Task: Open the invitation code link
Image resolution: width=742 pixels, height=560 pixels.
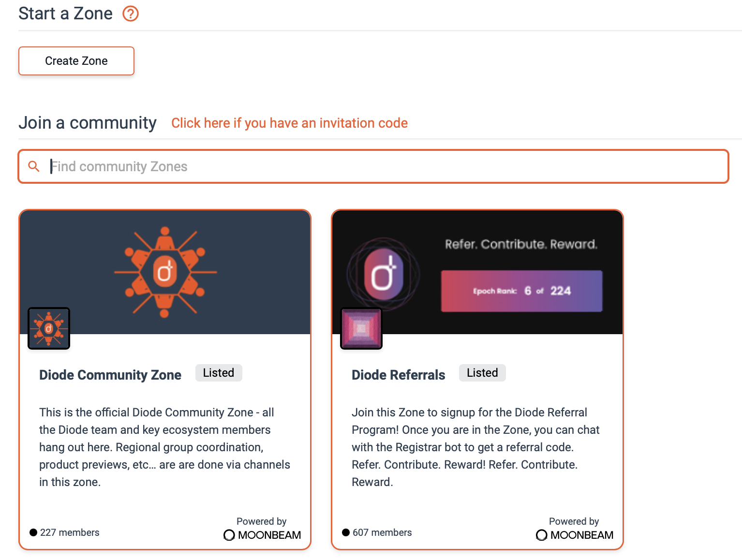Action: 289,123
